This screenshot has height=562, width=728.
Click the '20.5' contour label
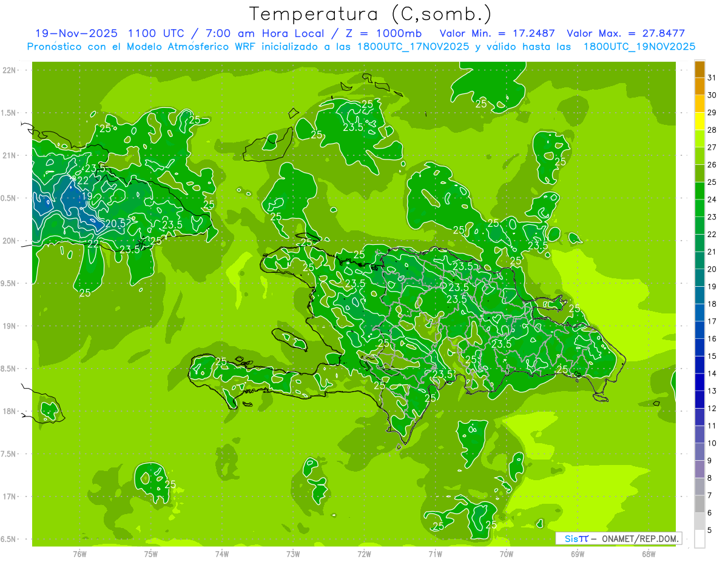[115, 223]
